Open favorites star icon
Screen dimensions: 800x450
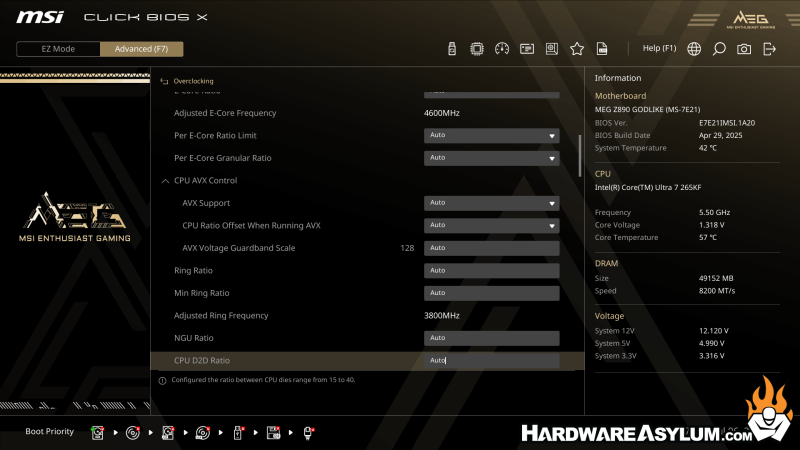[x=577, y=49]
